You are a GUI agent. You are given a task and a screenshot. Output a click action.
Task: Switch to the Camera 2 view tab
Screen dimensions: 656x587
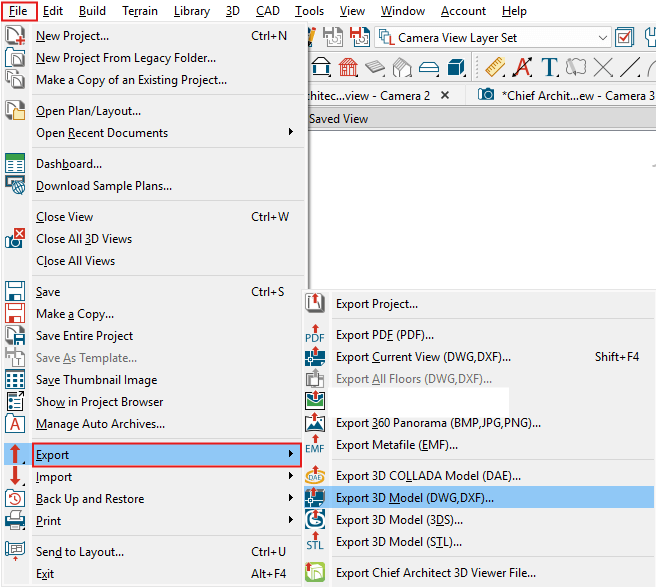pos(370,95)
